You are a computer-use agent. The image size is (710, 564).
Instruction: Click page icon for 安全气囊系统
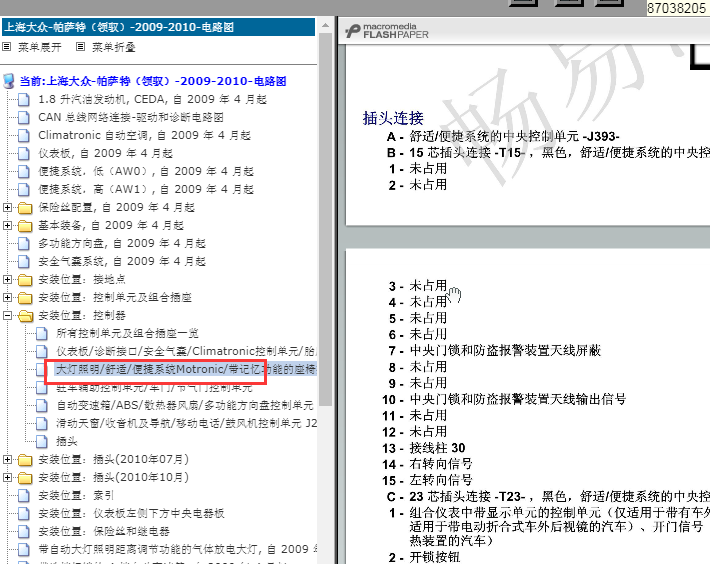[x=24, y=262]
